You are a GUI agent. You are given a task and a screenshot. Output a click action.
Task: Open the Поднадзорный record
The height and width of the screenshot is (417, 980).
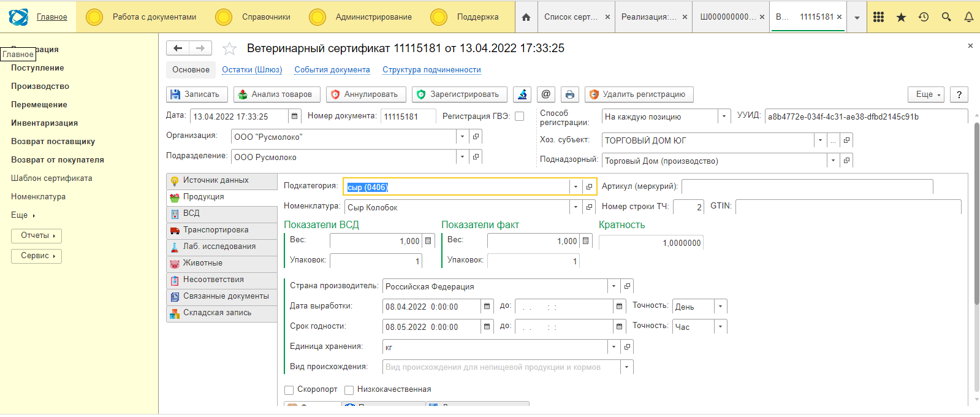click(x=846, y=161)
